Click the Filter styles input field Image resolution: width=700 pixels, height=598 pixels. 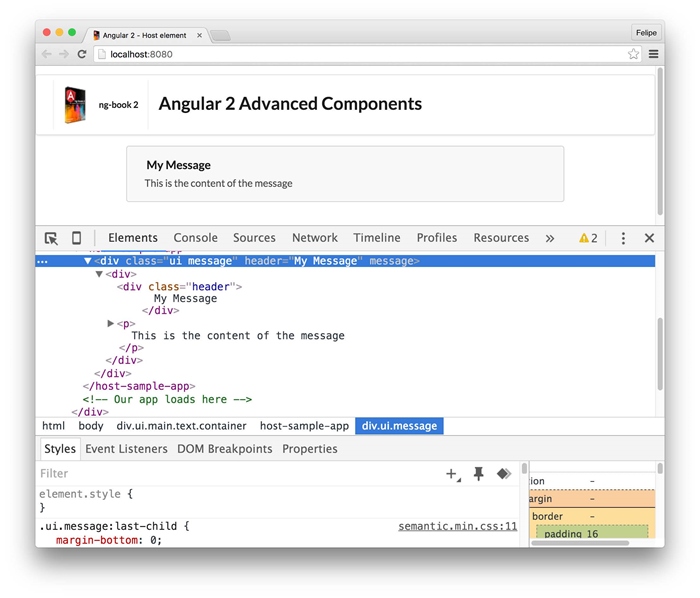click(x=230, y=474)
